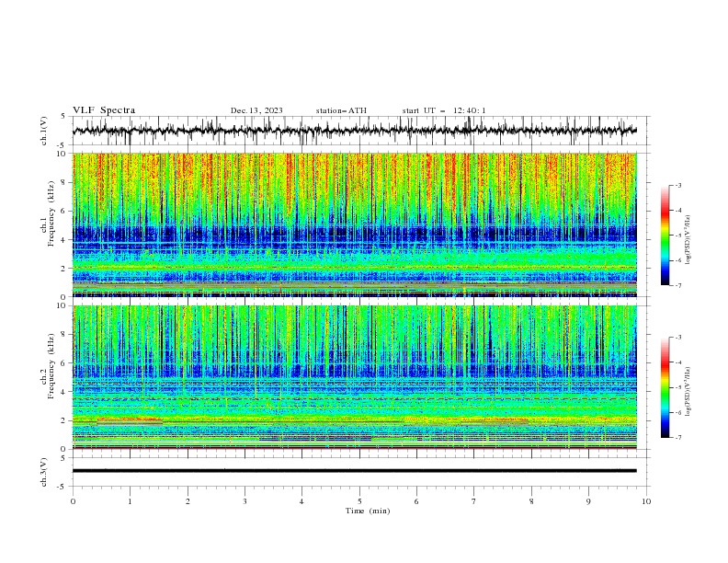Screen dimensions: 728x563
Task: Click the "10" kHz tick of ch.1 frequency axis
Action: point(63,154)
